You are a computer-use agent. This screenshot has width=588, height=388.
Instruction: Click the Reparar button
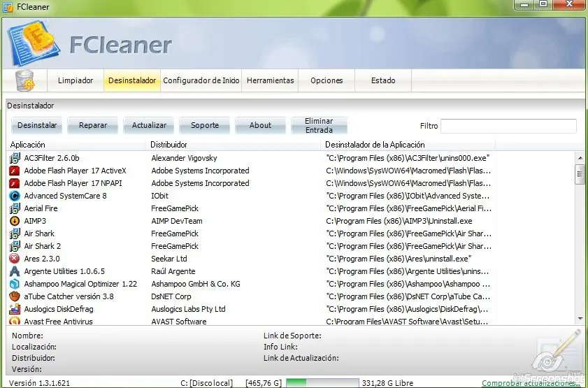[93, 125]
